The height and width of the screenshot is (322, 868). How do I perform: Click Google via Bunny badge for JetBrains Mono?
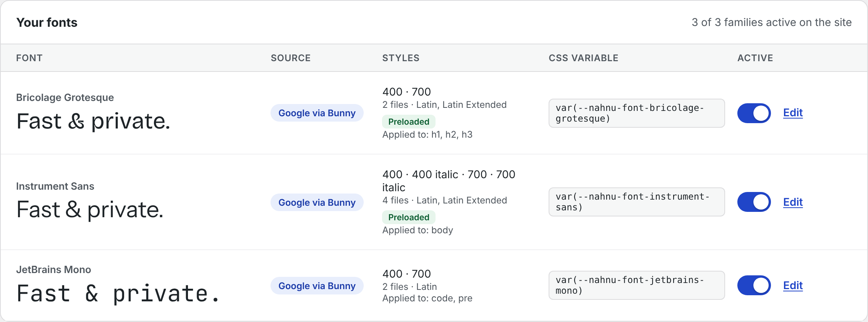(317, 286)
